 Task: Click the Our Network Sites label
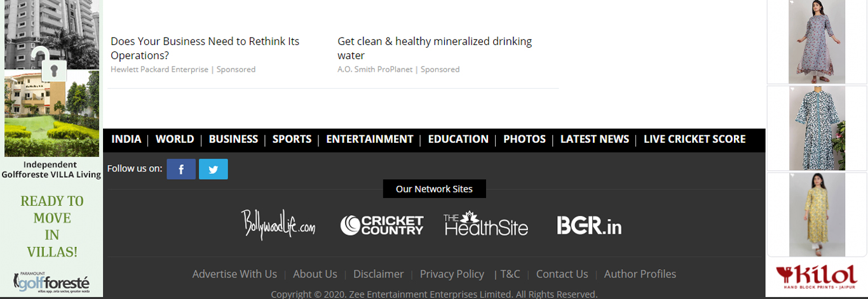[434, 189]
